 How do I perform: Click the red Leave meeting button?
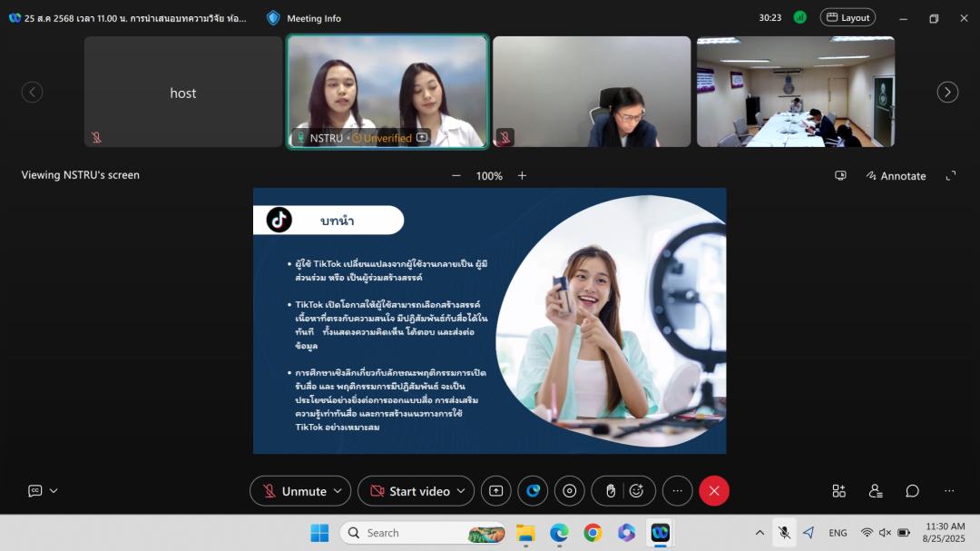click(714, 491)
